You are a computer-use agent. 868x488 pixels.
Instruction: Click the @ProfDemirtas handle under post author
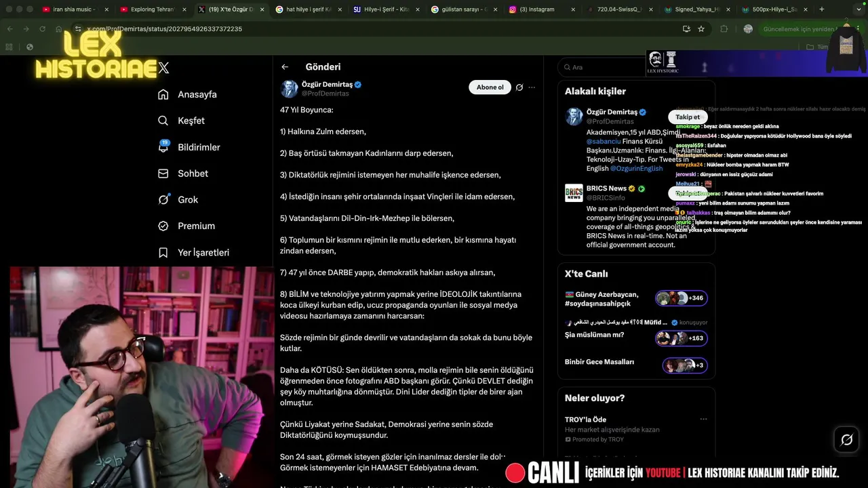click(325, 94)
